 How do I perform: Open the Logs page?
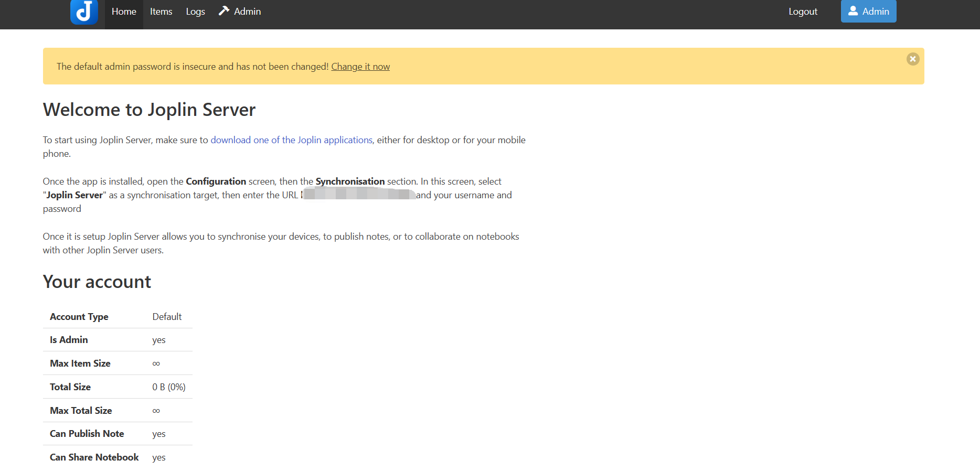[x=195, y=12]
